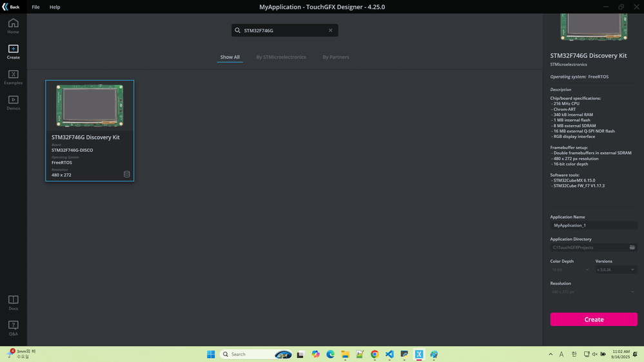The image size is (644, 362).
Task: Click the search magnifier icon
Action: 237,30
